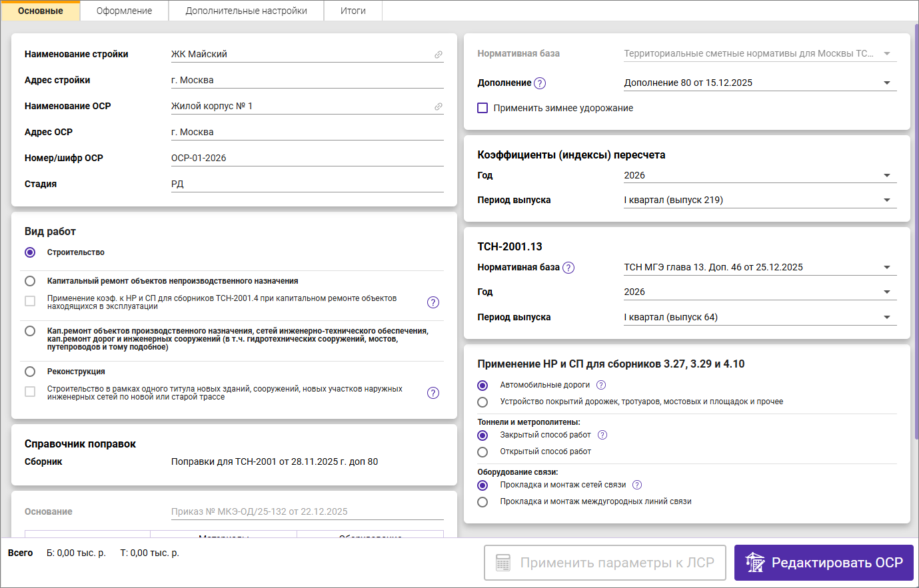Open help icon next to Дополнение
The height and width of the screenshot is (588, 919).
pyautogui.click(x=540, y=83)
